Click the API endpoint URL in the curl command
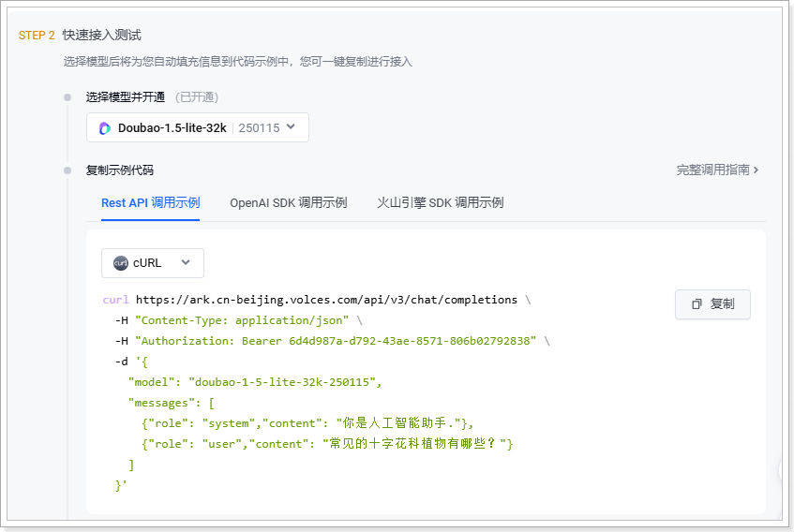The width and height of the screenshot is (794, 532). tap(326, 300)
